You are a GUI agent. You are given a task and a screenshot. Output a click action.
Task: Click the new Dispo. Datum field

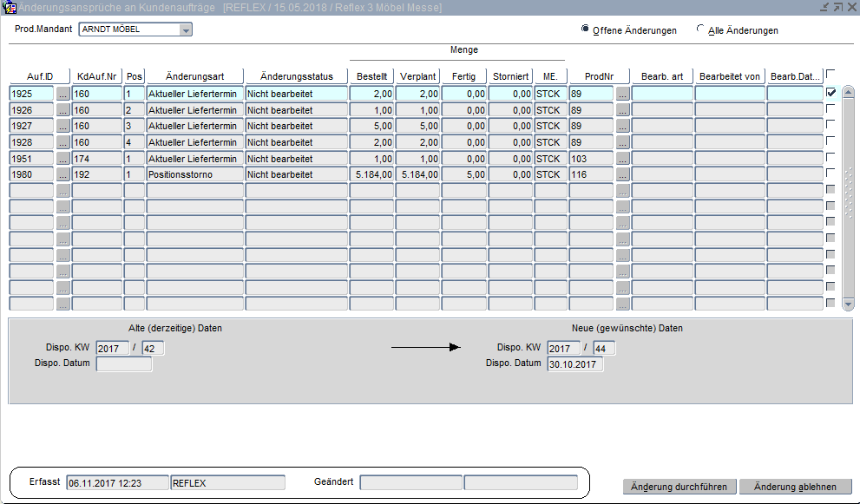coord(574,364)
